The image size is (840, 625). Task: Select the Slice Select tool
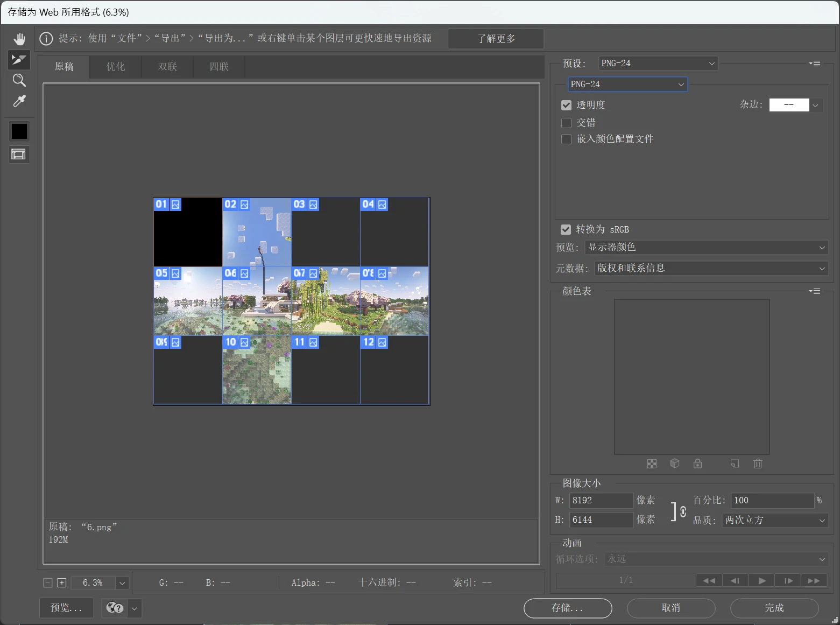(19, 59)
